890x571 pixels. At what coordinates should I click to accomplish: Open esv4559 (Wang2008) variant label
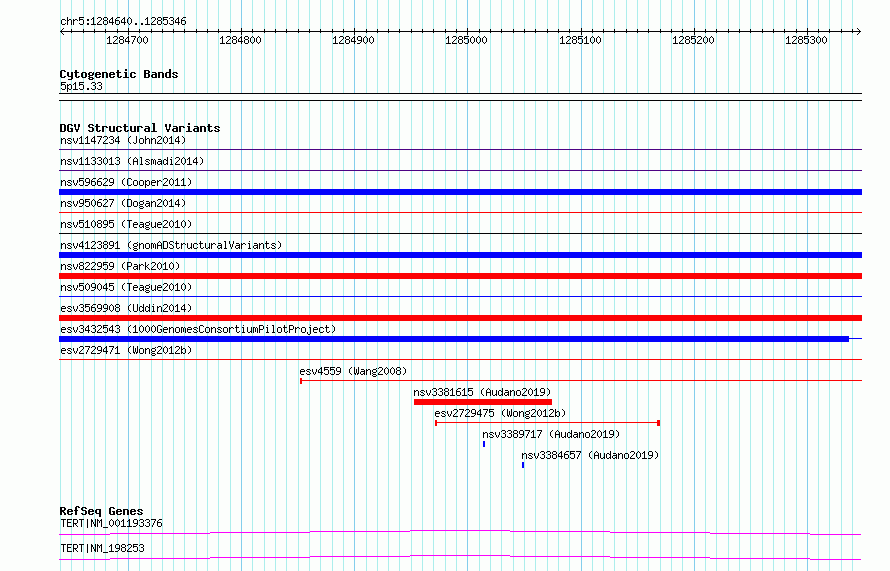[x=353, y=371]
